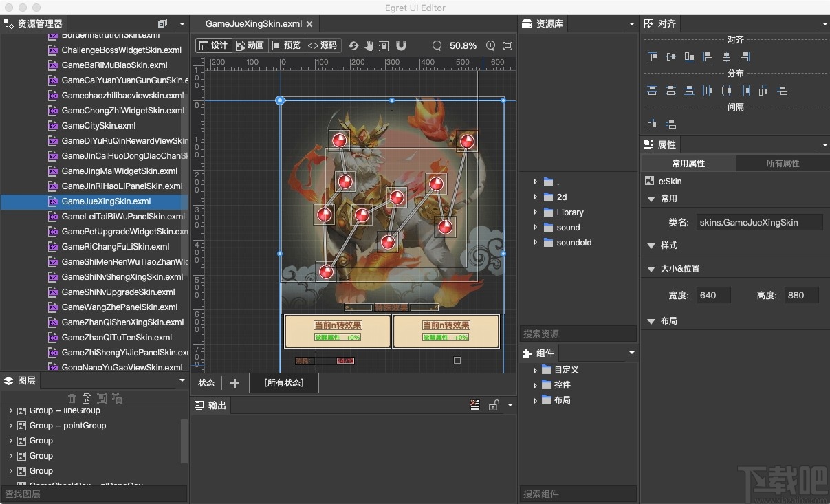Toggle the lock icon in the 输出 panel
This screenshot has height=504, width=830.
pos(494,406)
